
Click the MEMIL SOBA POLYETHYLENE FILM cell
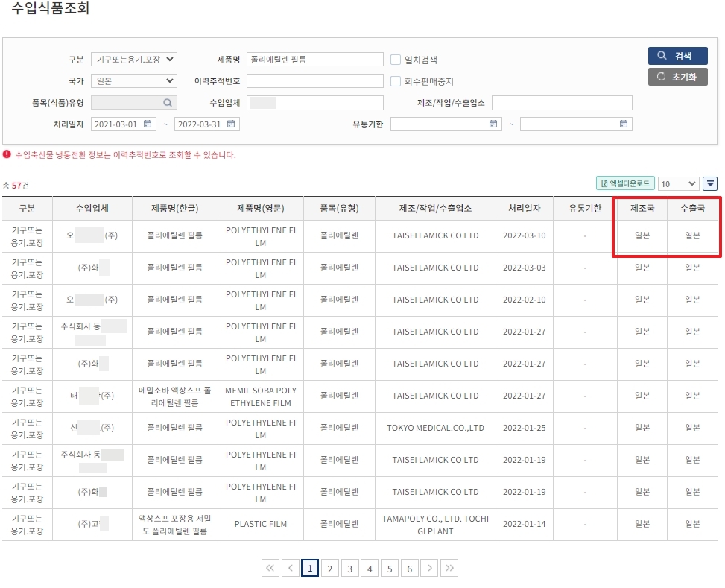coord(261,396)
